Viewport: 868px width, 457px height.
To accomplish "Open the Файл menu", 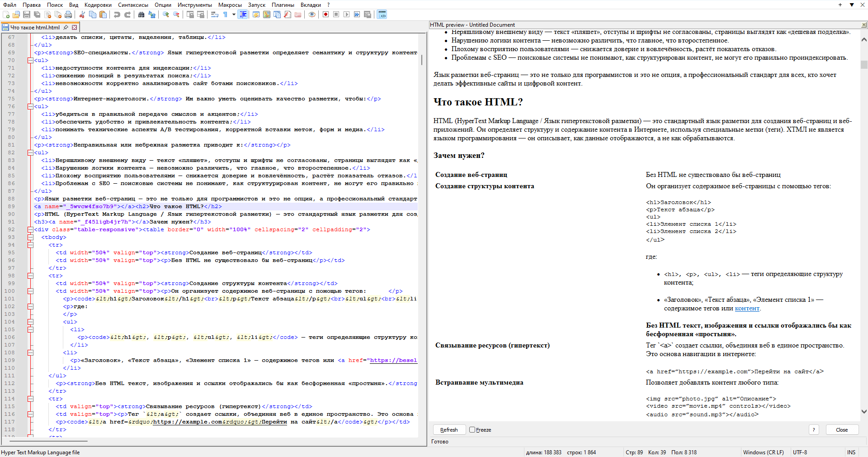I will coord(9,5).
